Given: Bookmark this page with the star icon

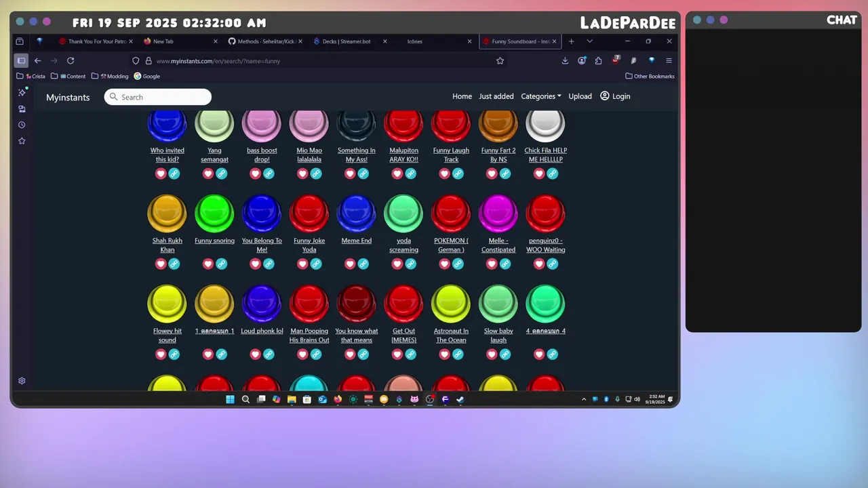Looking at the screenshot, I should [500, 60].
